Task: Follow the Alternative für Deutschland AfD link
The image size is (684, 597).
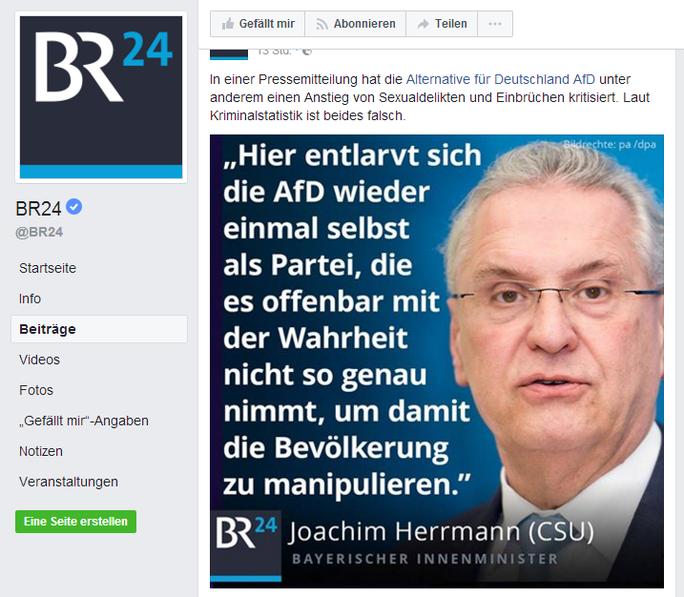Action: point(500,79)
